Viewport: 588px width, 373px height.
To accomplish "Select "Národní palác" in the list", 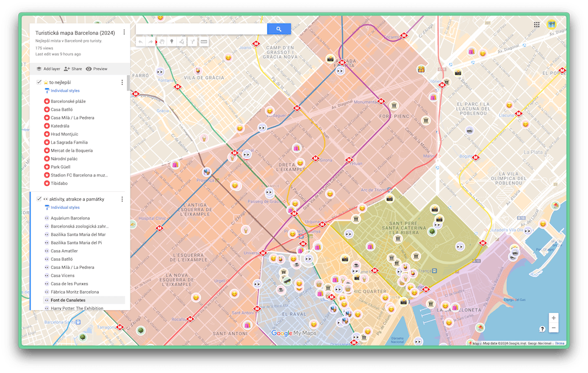I will pos(64,159).
